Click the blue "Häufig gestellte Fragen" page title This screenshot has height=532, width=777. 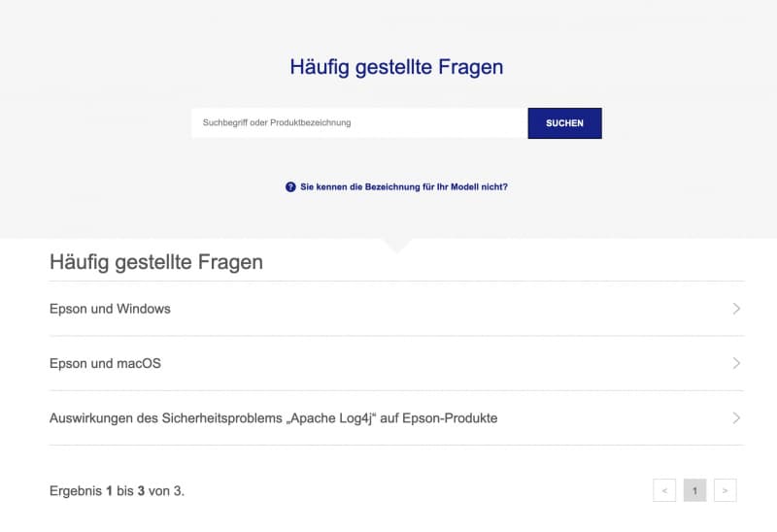click(396, 67)
